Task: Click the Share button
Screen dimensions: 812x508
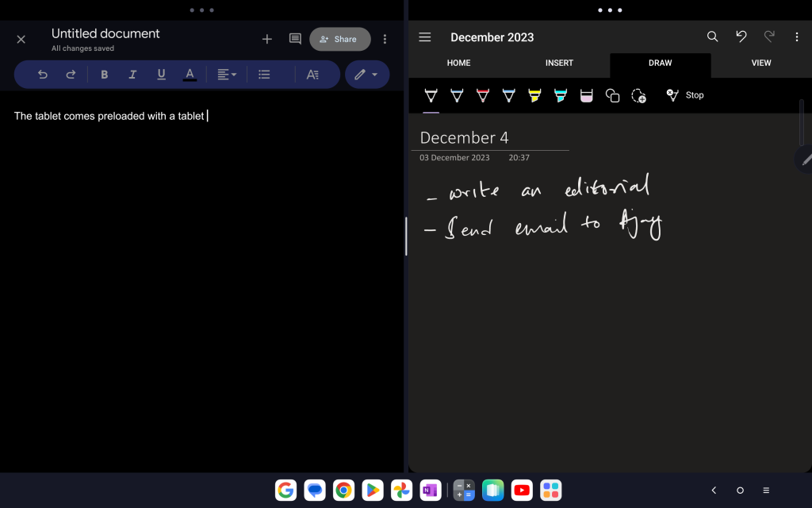Action: click(339, 39)
